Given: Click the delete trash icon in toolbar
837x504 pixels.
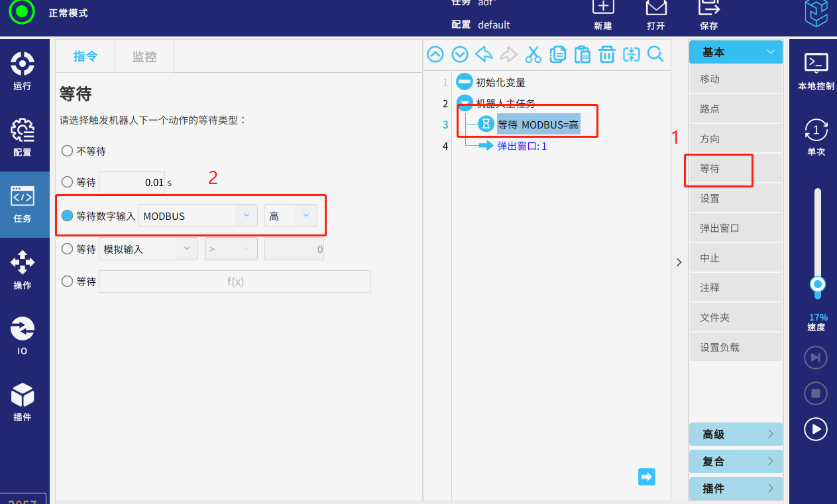Looking at the screenshot, I should pyautogui.click(x=607, y=54).
